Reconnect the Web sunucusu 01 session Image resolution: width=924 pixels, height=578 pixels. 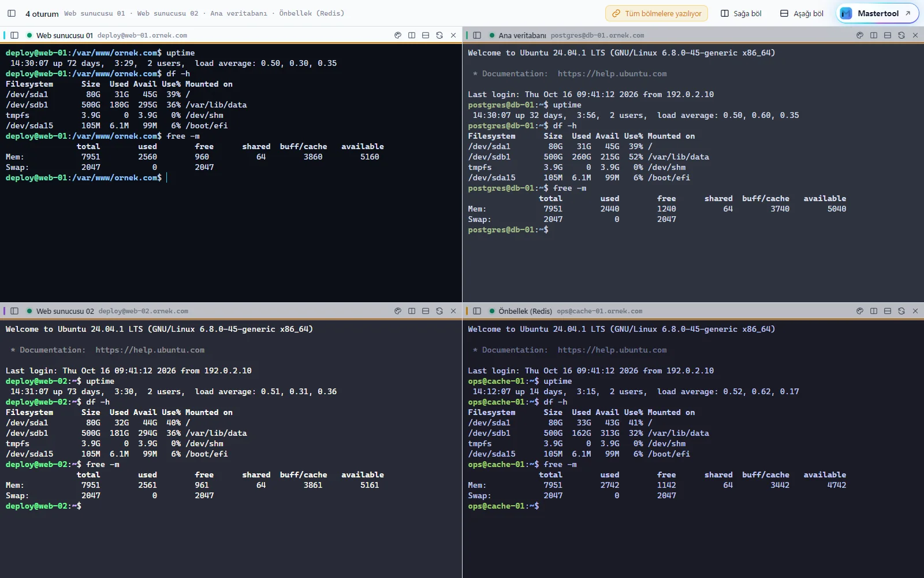(439, 35)
